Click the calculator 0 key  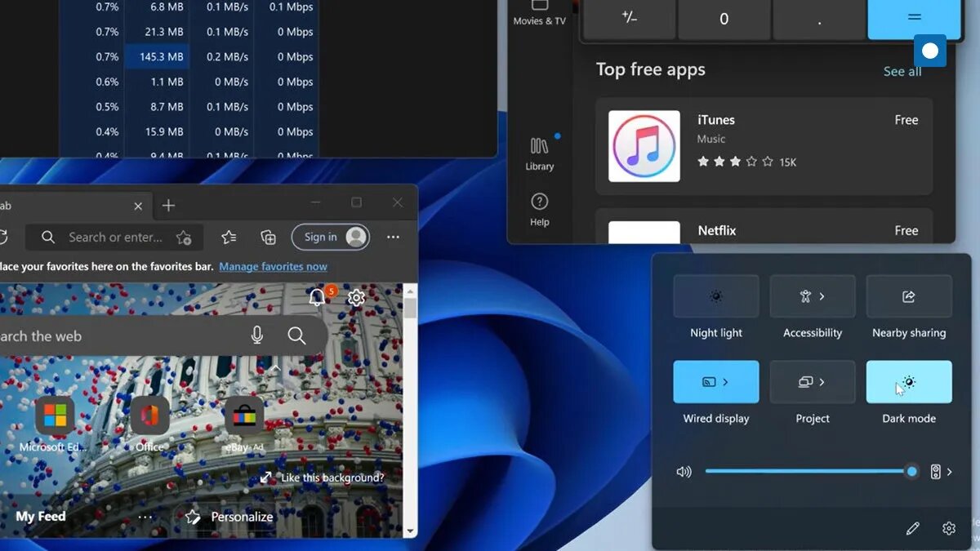point(724,19)
